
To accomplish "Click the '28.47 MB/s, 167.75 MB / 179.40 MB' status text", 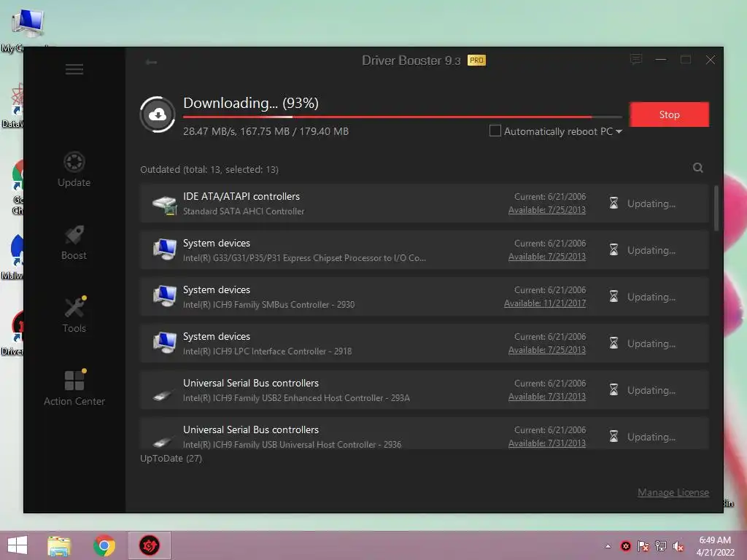I will pos(266,131).
